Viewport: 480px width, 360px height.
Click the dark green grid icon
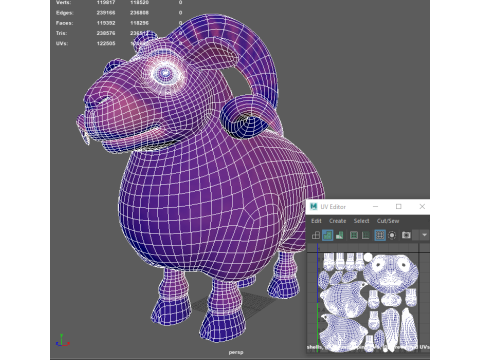click(366, 235)
